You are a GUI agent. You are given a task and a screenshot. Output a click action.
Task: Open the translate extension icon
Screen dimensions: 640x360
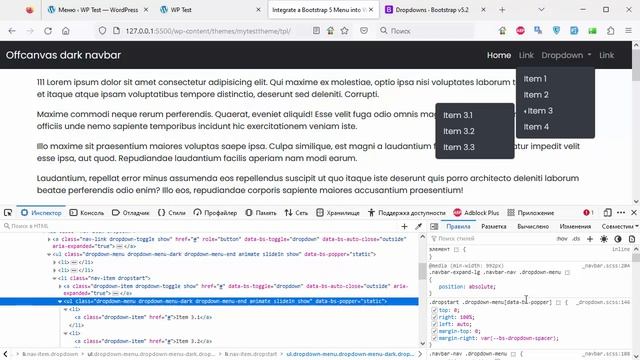pos(538,31)
